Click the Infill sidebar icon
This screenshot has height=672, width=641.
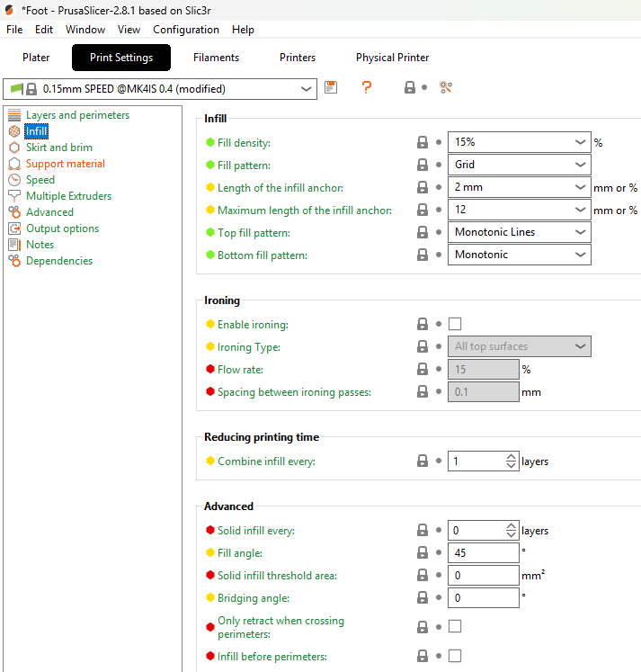[x=14, y=131]
